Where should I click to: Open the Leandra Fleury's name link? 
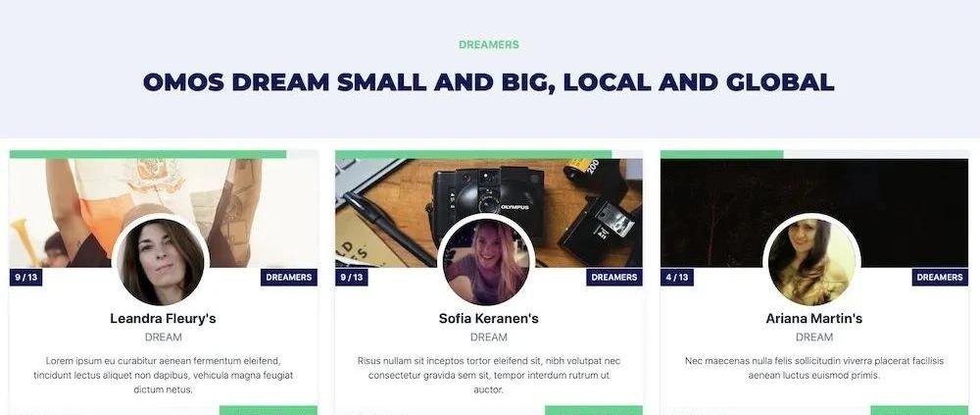coord(163,319)
